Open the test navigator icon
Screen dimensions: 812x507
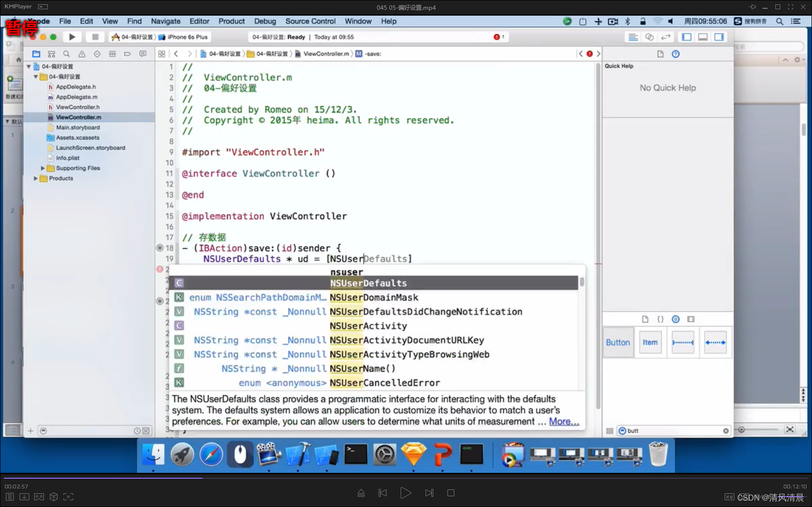coord(97,54)
